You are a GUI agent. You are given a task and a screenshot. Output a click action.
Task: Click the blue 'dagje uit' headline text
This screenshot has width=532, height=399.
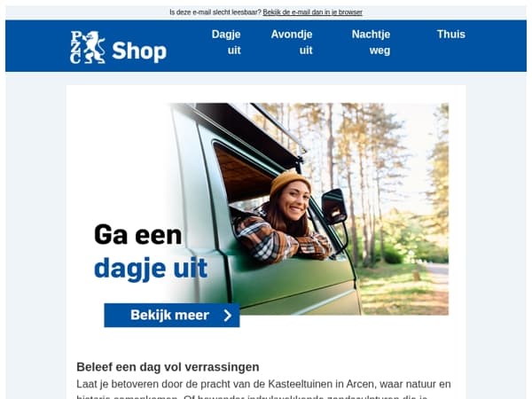pos(151,268)
